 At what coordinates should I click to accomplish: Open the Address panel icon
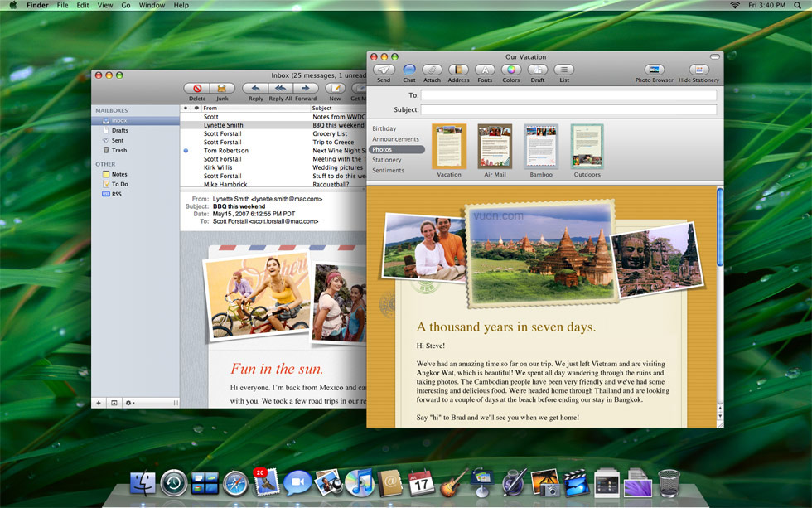click(458, 70)
